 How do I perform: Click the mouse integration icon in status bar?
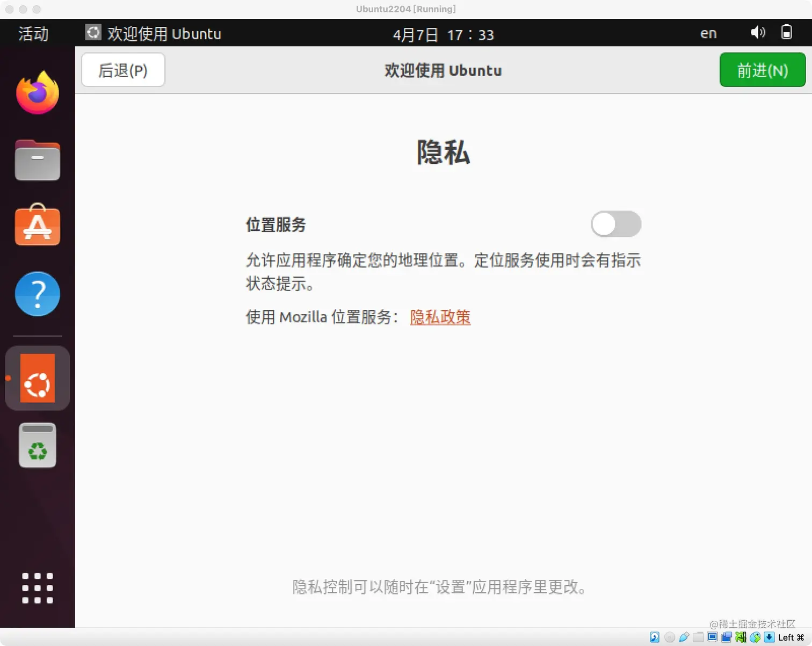(x=755, y=637)
